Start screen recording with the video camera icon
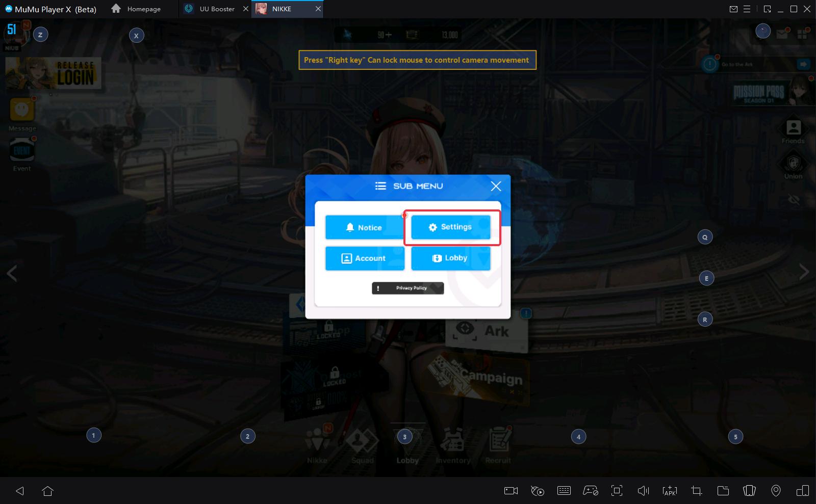 pos(511,491)
